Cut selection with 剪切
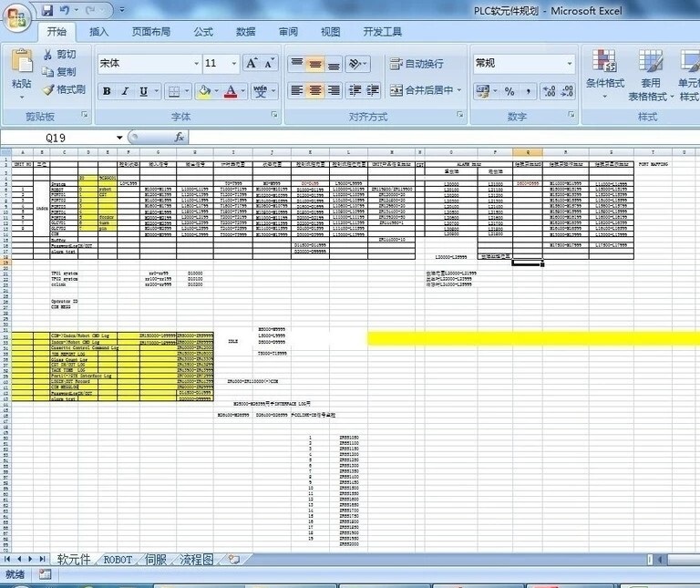Screen dimensions: 700x588 click(x=60, y=55)
